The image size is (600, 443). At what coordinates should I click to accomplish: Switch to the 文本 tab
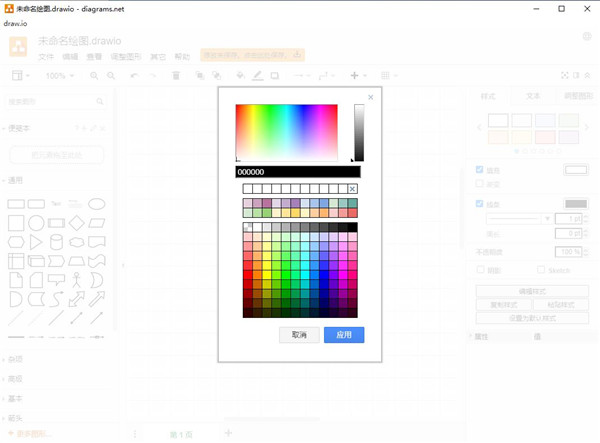pyautogui.click(x=533, y=96)
